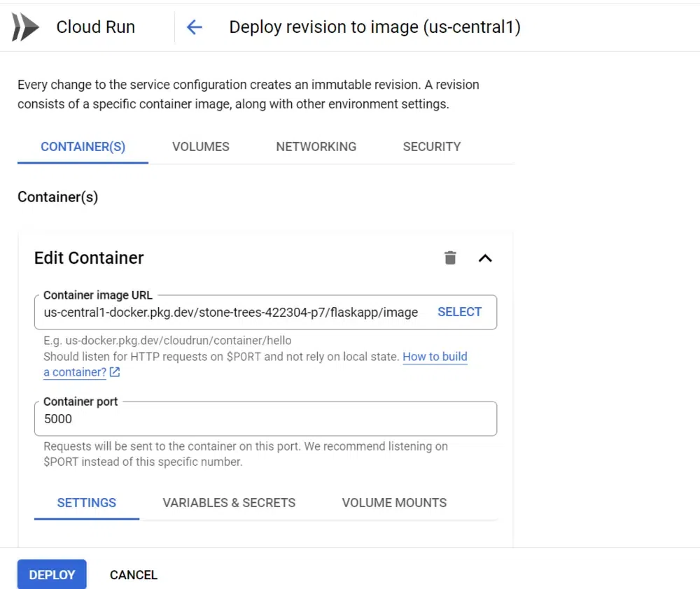Cancel the revision deployment
Screen dimensions: 700x589
point(134,575)
